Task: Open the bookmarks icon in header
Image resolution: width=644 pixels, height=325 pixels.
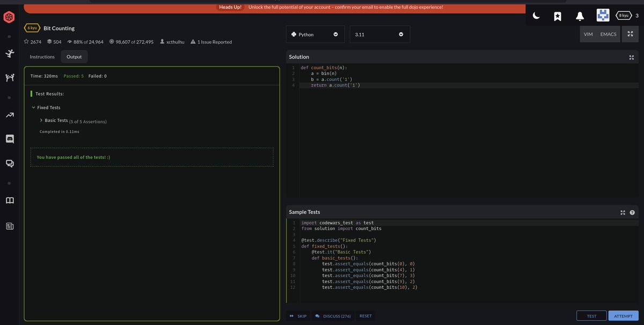Action: point(558,16)
